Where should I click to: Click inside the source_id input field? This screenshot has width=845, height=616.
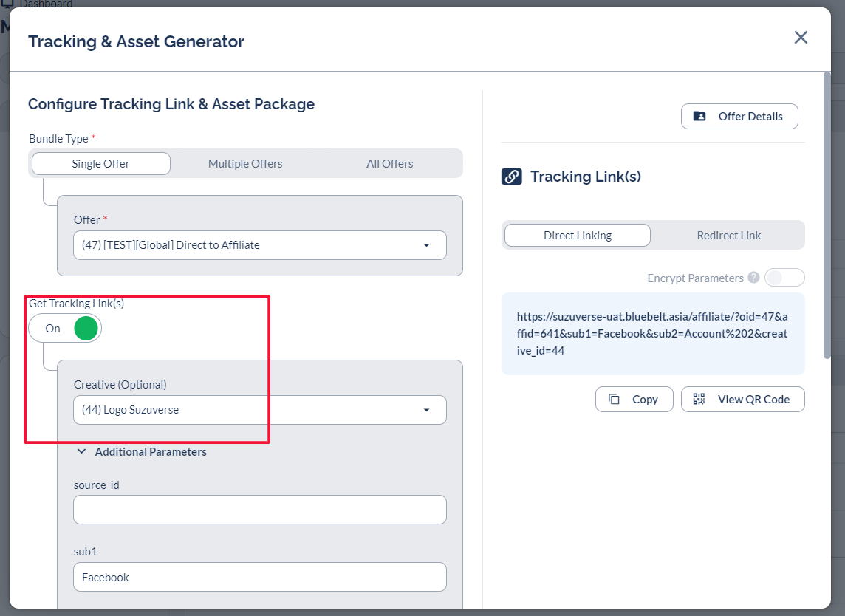pyautogui.click(x=260, y=510)
